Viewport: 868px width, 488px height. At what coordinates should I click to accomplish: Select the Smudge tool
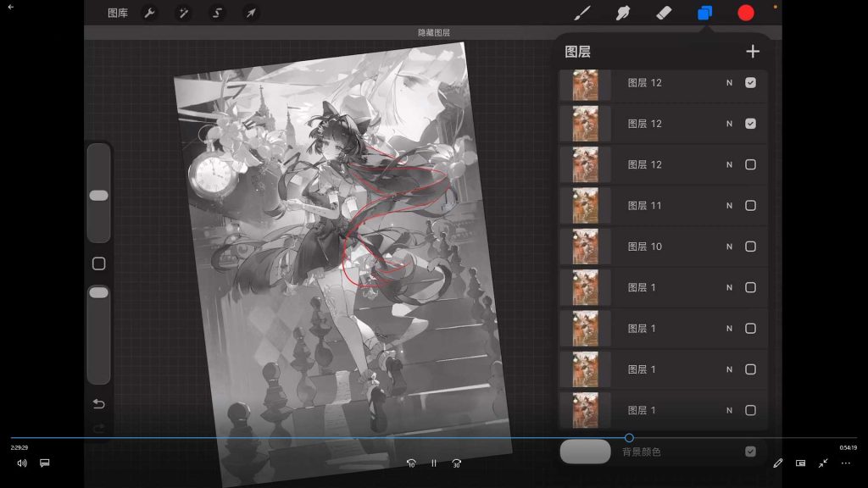click(623, 13)
